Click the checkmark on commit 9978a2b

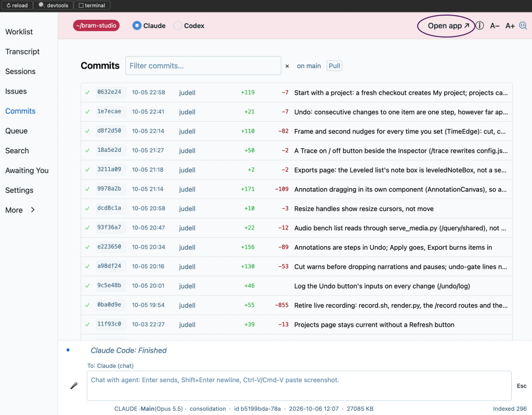point(87,189)
